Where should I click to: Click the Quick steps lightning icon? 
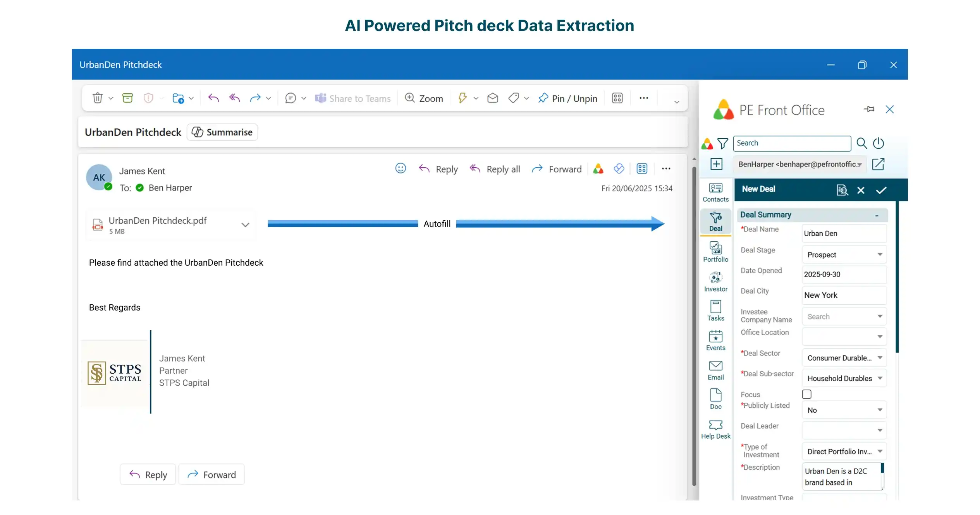pos(462,98)
